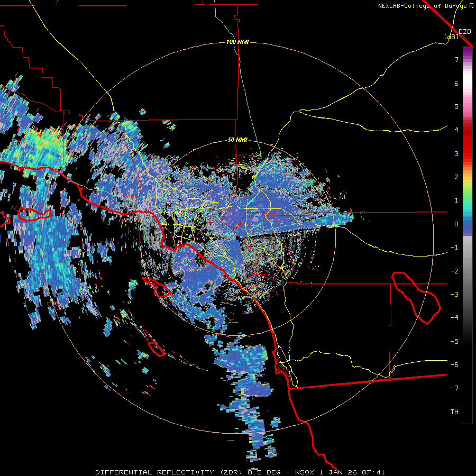Click the 5 value on the color scale

click(456, 106)
